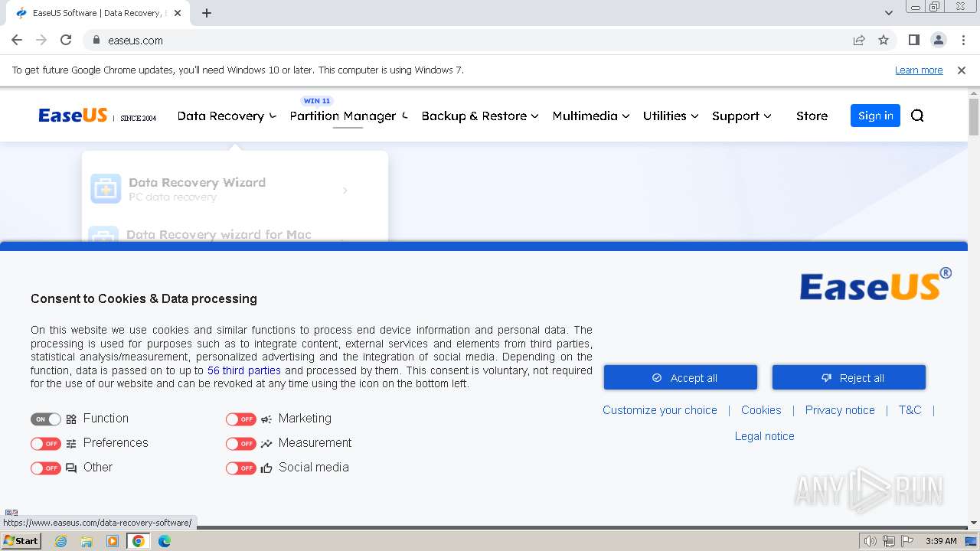Expand the Partition Manager menu
Screen dimensions: 980x551
click(348, 116)
